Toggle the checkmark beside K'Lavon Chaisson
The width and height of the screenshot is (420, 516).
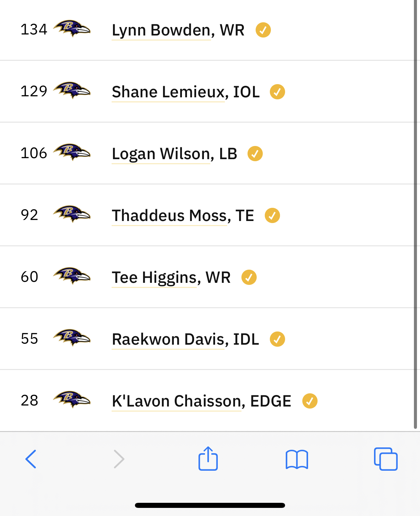pos(310,401)
